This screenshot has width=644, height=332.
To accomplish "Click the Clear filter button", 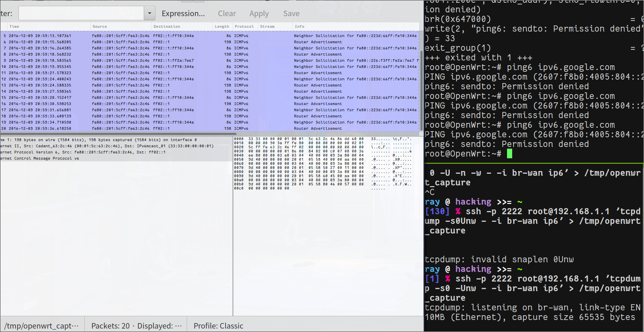I will [x=227, y=13].
